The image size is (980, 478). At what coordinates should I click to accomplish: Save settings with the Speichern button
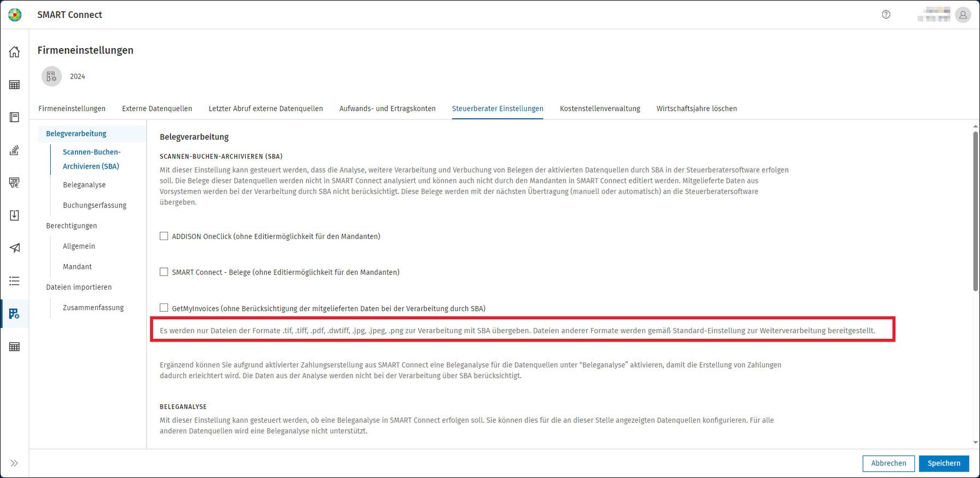coord(944,463)
